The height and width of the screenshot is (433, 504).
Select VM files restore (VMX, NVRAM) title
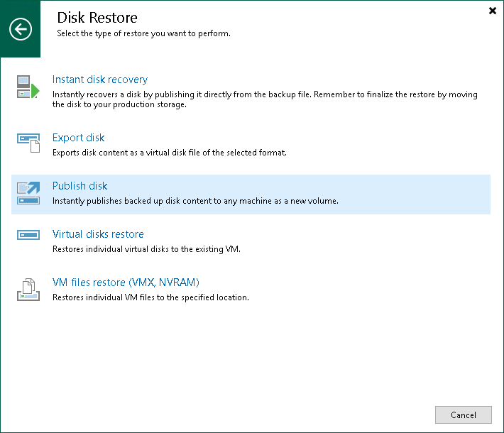coord(126,283)
